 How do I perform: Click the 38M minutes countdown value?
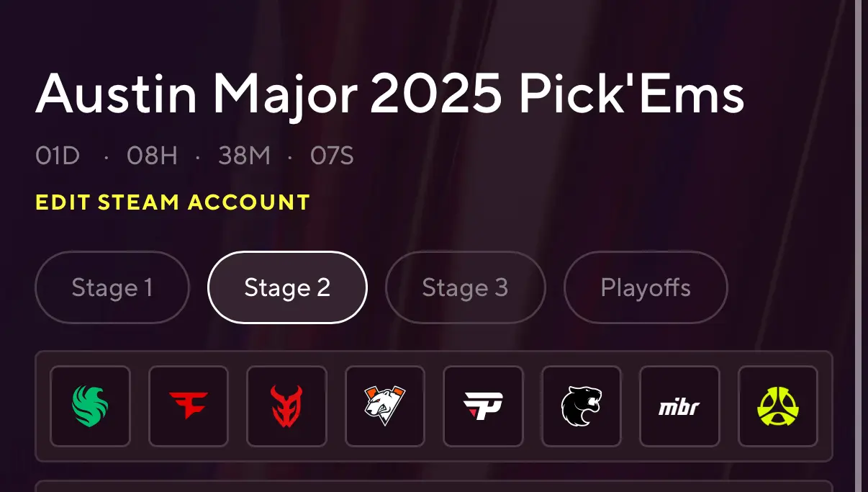point(244,156)
